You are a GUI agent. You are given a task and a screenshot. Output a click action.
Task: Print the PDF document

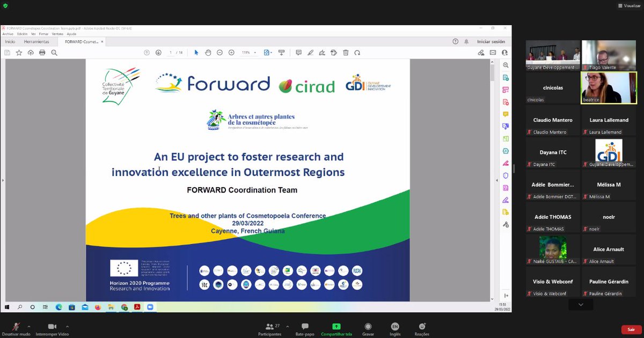pos(42,53)
